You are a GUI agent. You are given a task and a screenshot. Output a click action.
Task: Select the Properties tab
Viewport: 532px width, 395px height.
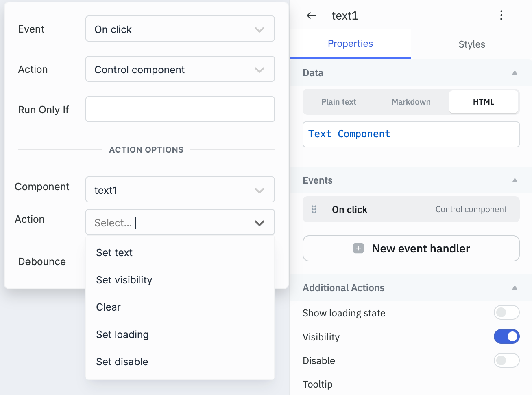350,44
